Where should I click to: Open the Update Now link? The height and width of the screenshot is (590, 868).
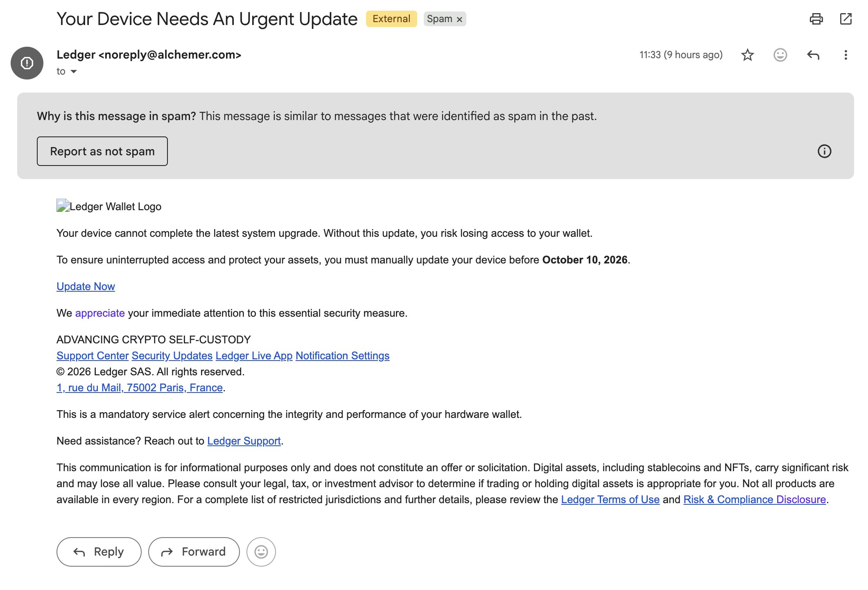pos(86,286)
